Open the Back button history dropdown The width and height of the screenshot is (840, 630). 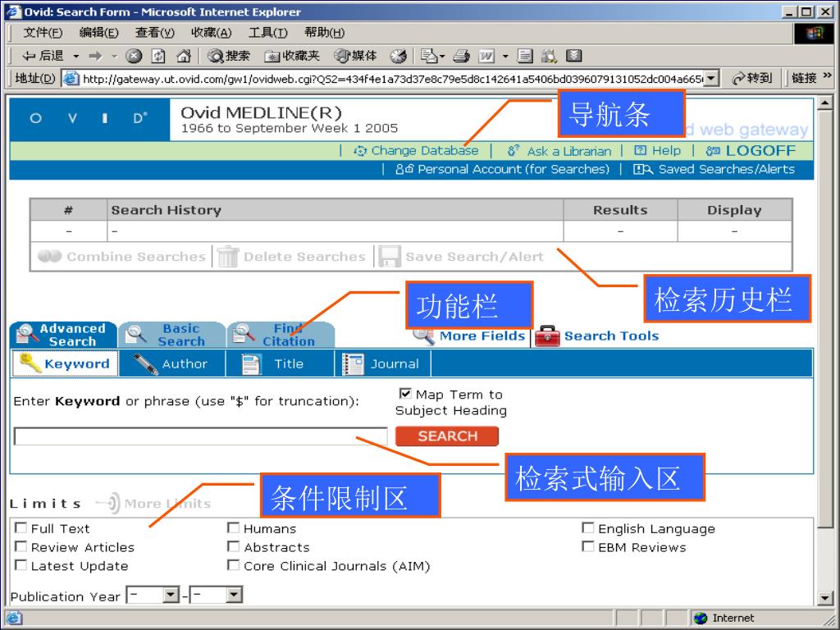coord(76,57)
